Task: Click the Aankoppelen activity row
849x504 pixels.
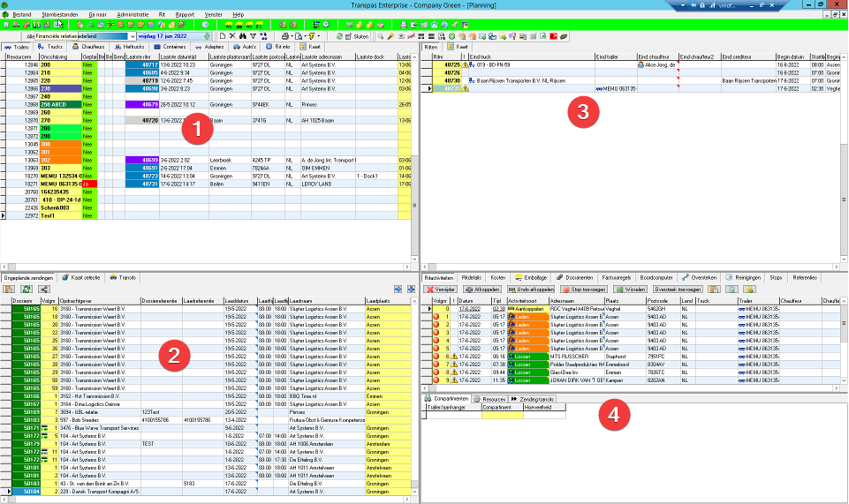Action: (631, 309)
